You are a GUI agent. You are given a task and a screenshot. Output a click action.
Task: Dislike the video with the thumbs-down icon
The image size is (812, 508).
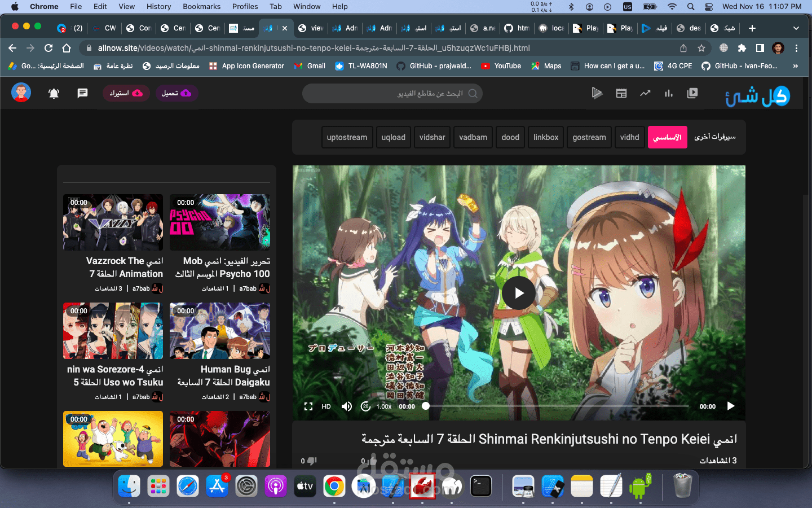(x=312, y=461)
